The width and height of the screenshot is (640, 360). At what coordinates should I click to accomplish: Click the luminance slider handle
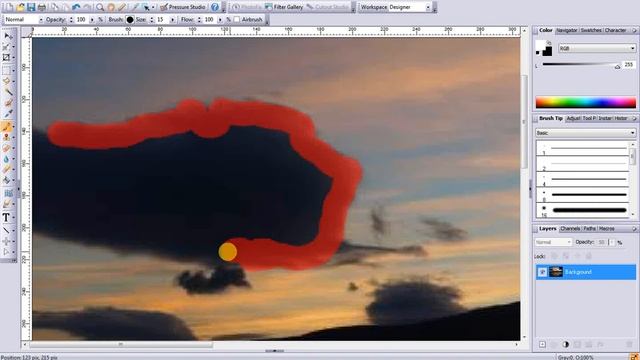pyautogui.click(x=618, y=66)
